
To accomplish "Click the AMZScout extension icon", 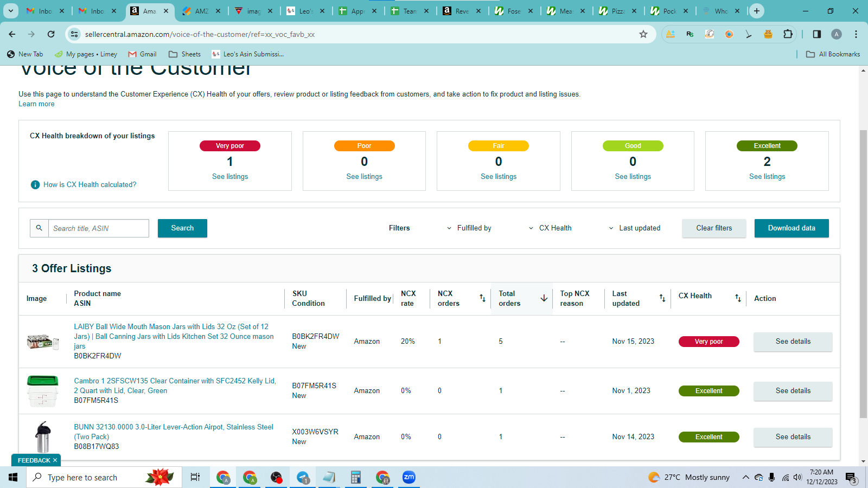I will click(x=671, y=34).
